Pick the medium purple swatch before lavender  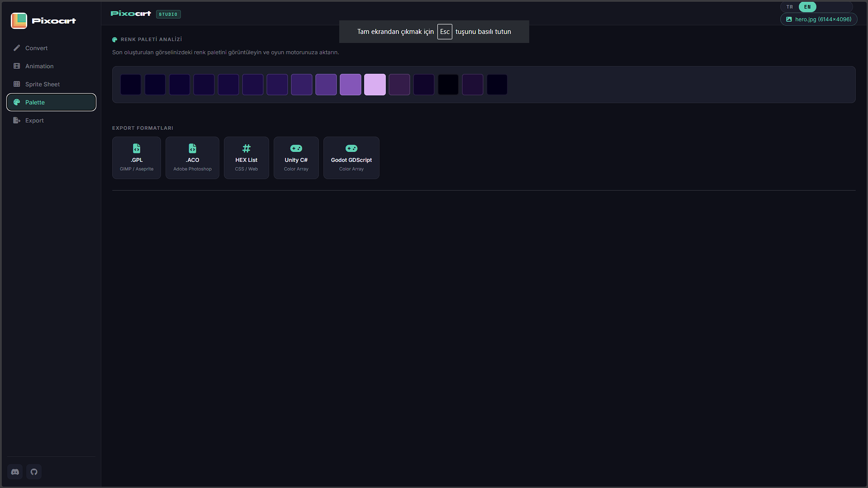(x=351, y=85)
